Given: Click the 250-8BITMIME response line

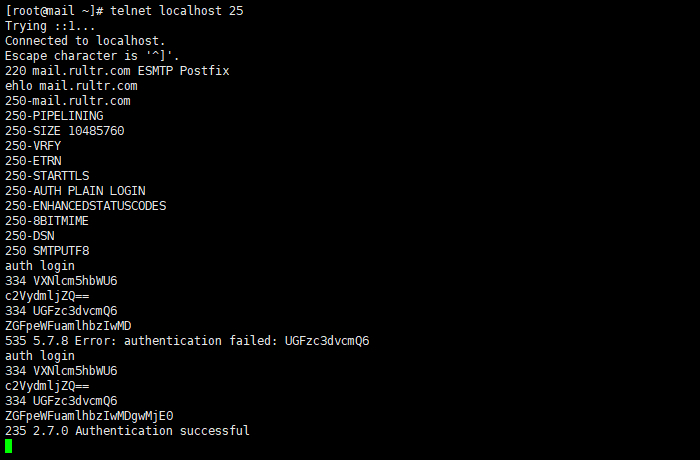Looking at the screenshot, I should tap(47, 221).
